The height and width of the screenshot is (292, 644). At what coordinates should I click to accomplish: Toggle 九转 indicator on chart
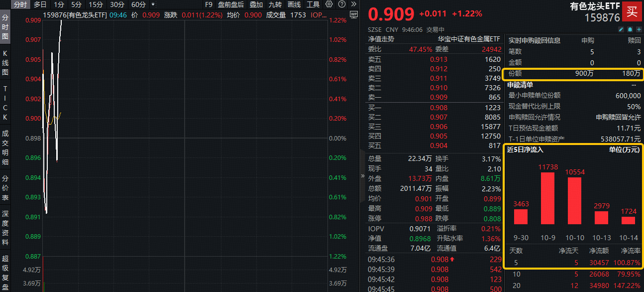pyautogui.click(x=275, y=4)
